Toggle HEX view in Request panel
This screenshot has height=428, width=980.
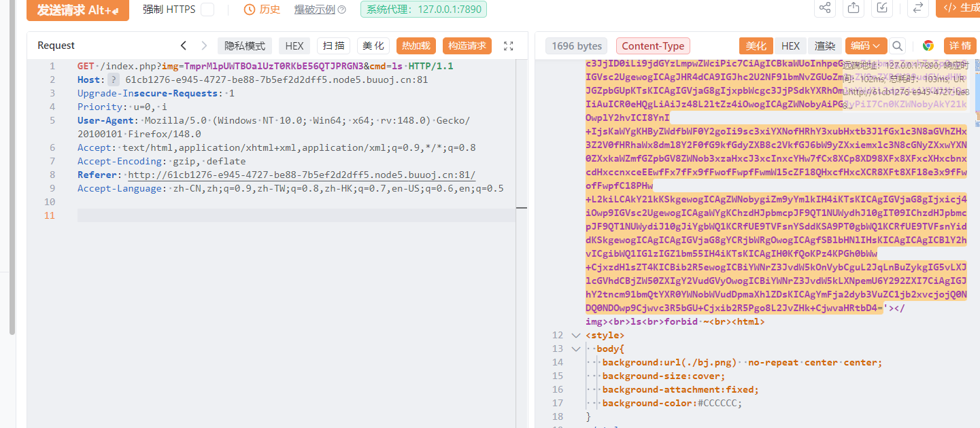pyautogui.click(x=294, y=46)
